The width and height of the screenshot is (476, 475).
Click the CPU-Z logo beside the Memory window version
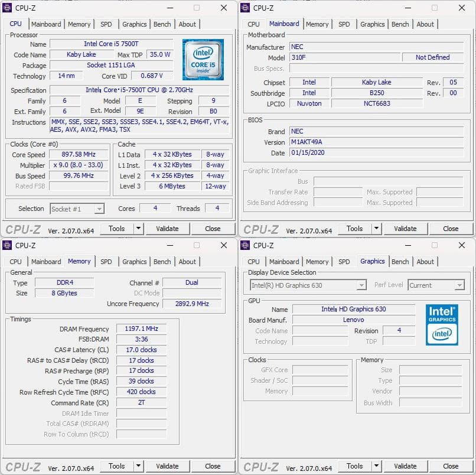(x=22, y=466)
